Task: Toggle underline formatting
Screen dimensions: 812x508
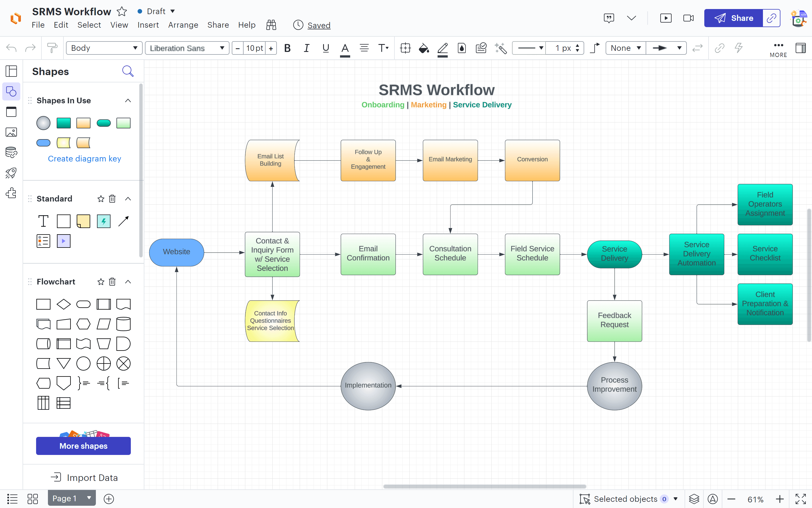Action: [325, 48]
